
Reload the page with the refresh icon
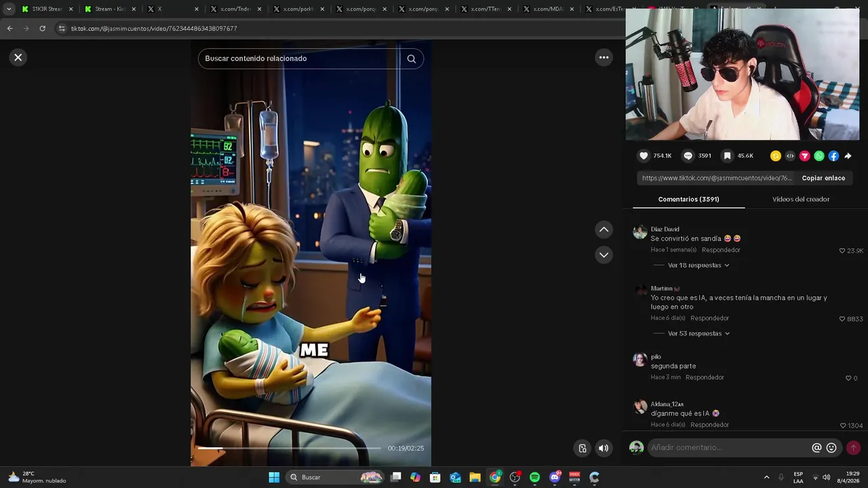[42, 28]
